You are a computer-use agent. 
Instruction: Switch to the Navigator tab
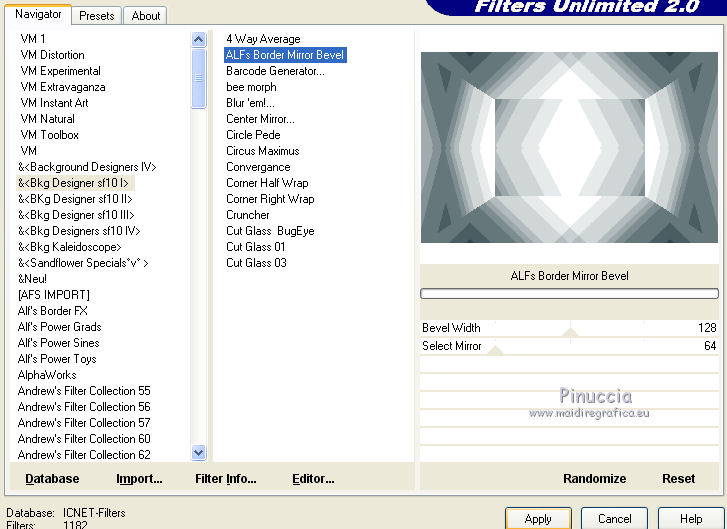pos(38,14)
